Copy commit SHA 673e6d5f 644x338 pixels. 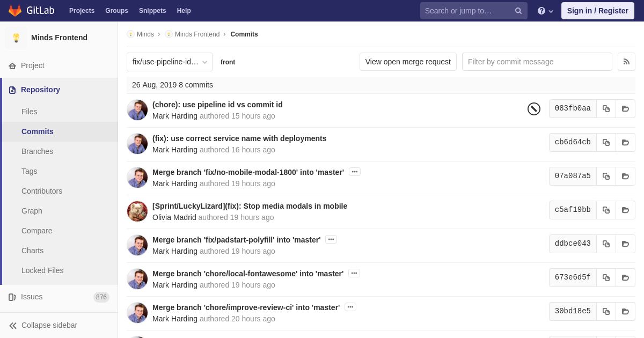pos(606,277)
